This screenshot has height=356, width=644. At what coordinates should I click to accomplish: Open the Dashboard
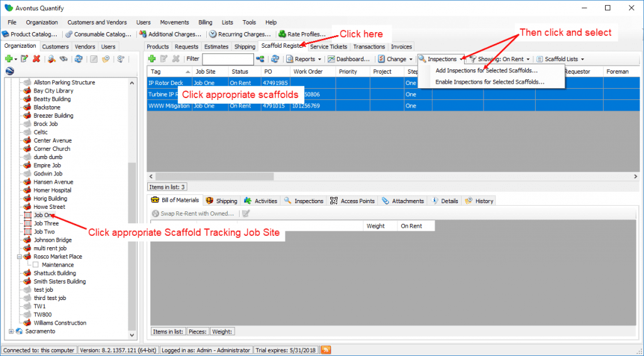348,59
